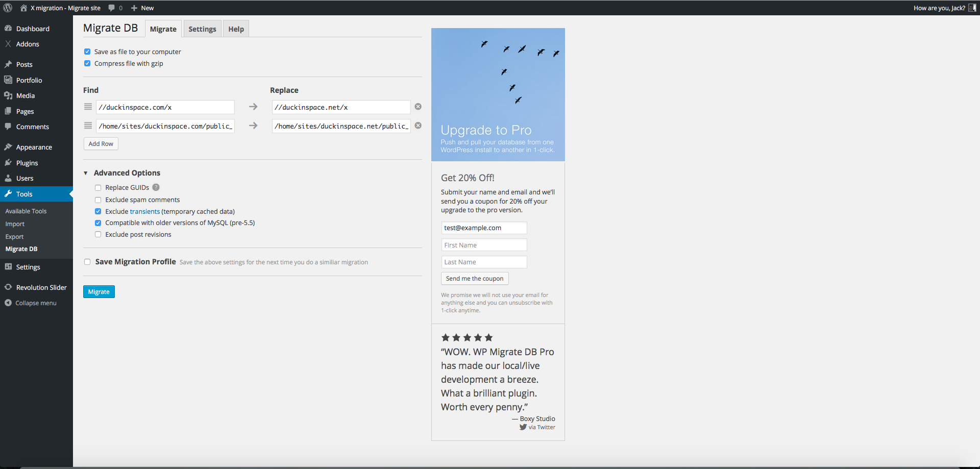Switch to the Settings tab

[202, 29]
